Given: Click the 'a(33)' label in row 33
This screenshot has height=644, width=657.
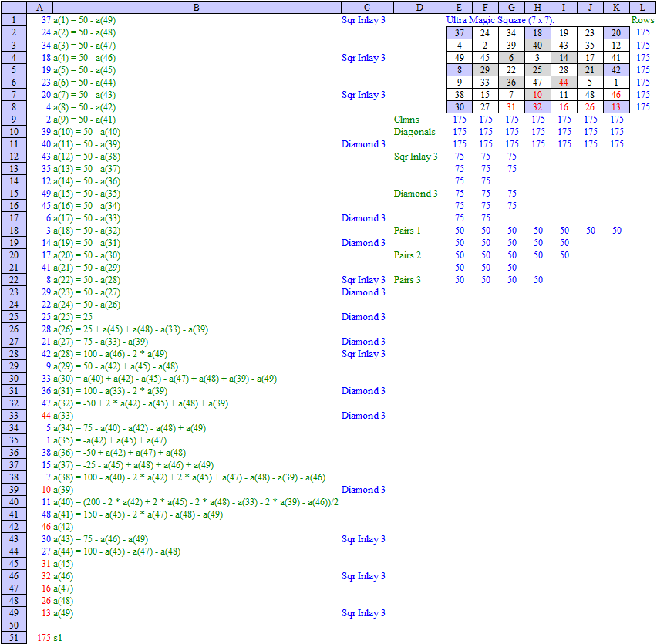Looking at the screenshot, I should point(63,416).
